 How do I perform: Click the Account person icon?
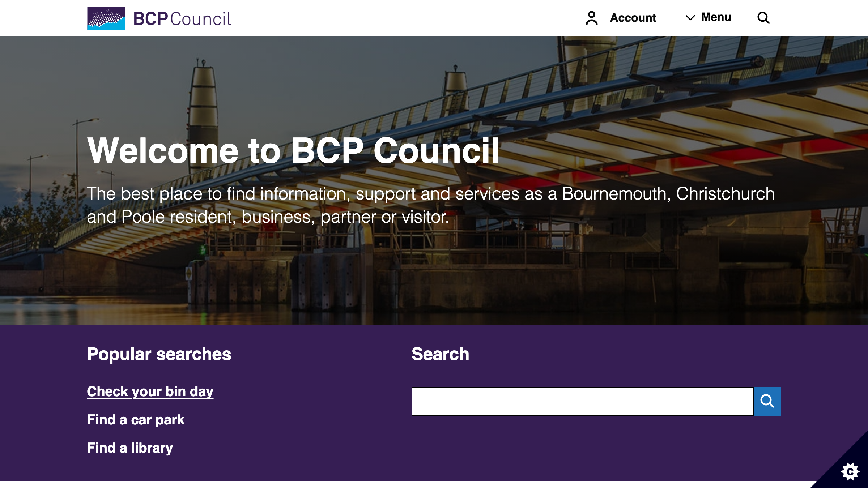(591, 17)
